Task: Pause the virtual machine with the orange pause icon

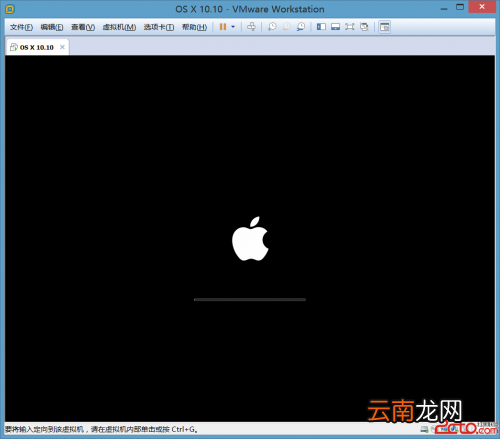Action: click(223, 27)
